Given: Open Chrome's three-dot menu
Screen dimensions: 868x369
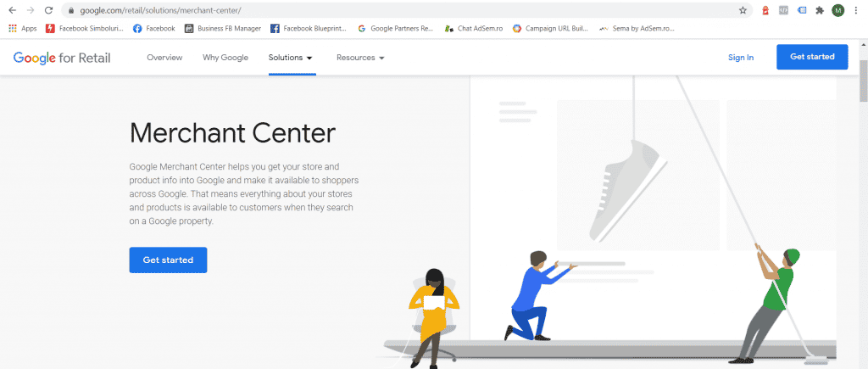Looking at the screenshot, I should coord(856,10).
